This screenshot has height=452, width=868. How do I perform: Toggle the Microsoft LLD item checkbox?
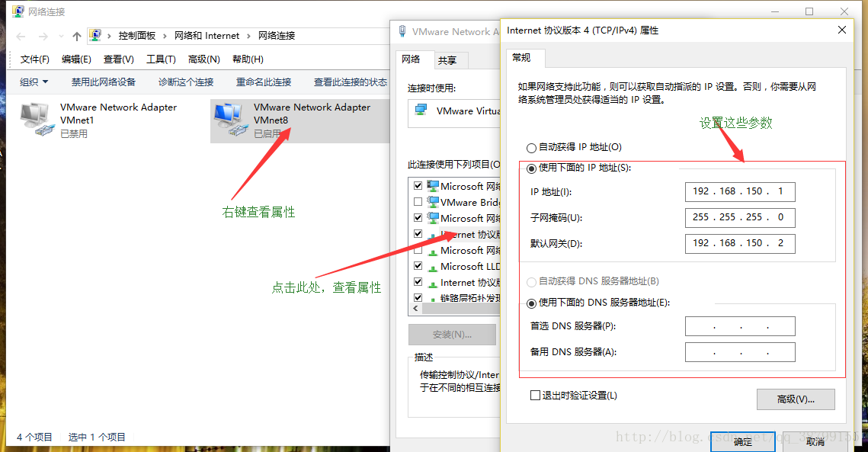(x=418, y=266)
